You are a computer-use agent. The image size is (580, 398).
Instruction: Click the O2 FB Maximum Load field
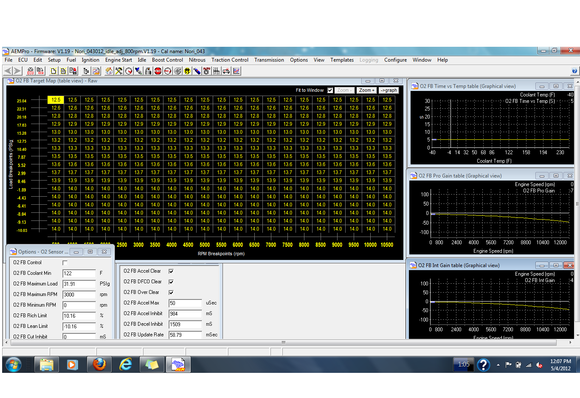(x=79, y=284)
